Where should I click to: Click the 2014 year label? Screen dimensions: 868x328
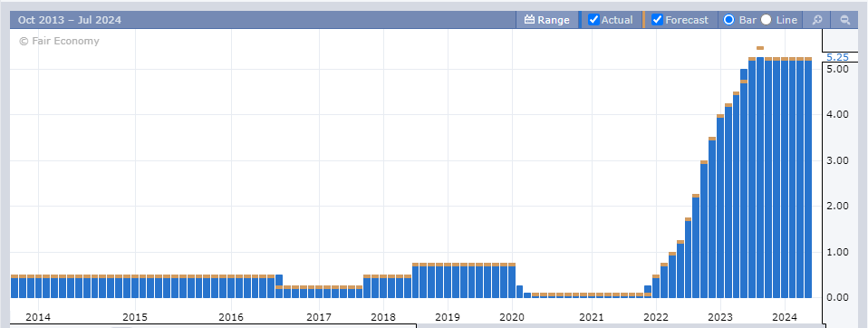[38, 317]
